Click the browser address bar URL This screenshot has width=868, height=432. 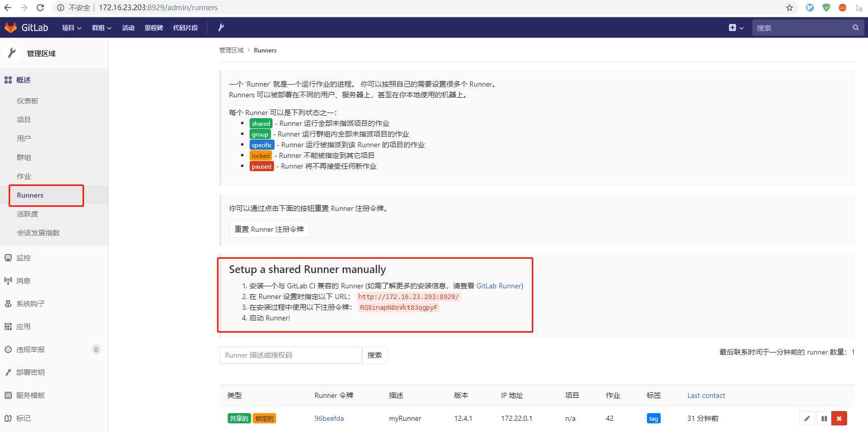tap(158, 8)
